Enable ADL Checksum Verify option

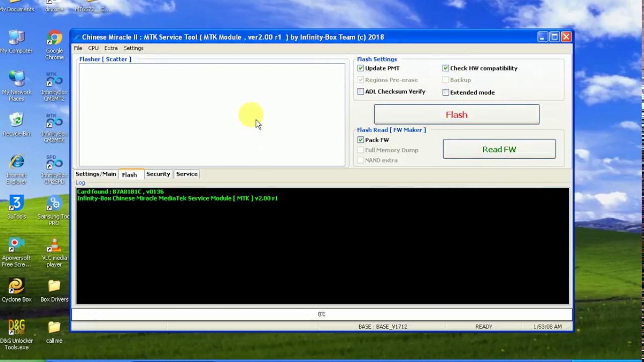coord(361,92)
